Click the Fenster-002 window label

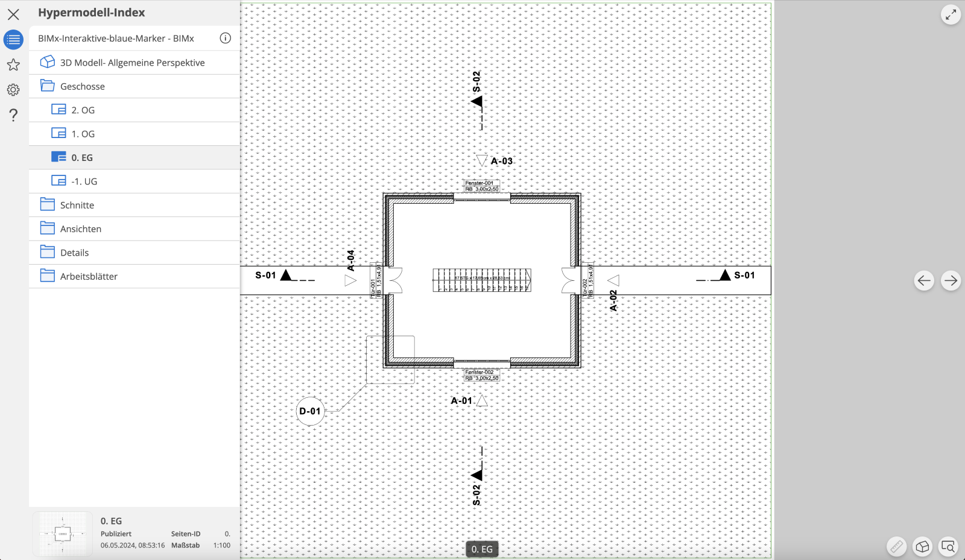coord(482,375)
